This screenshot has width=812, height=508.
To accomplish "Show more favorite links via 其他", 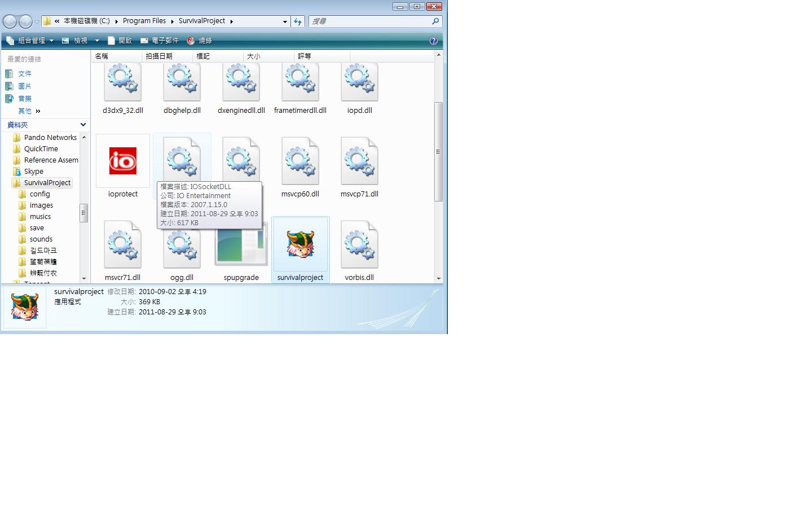I will click(x=29, y=111).
